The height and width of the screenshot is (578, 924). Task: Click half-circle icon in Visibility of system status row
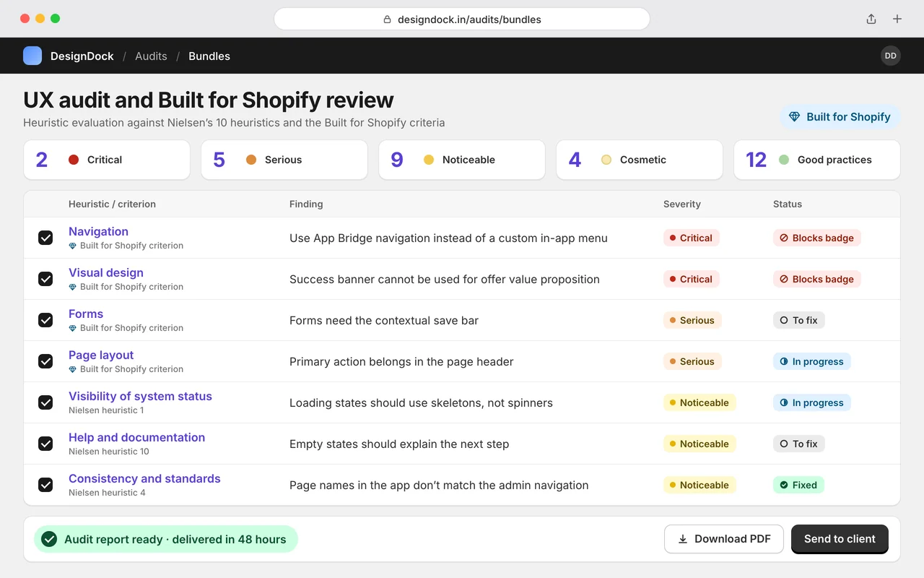click(x=784, y=402)
